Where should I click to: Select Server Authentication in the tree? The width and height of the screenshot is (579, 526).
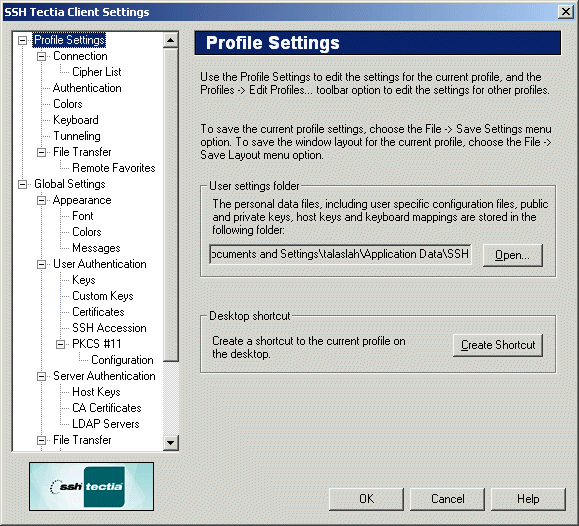click(x=104, y=376)
